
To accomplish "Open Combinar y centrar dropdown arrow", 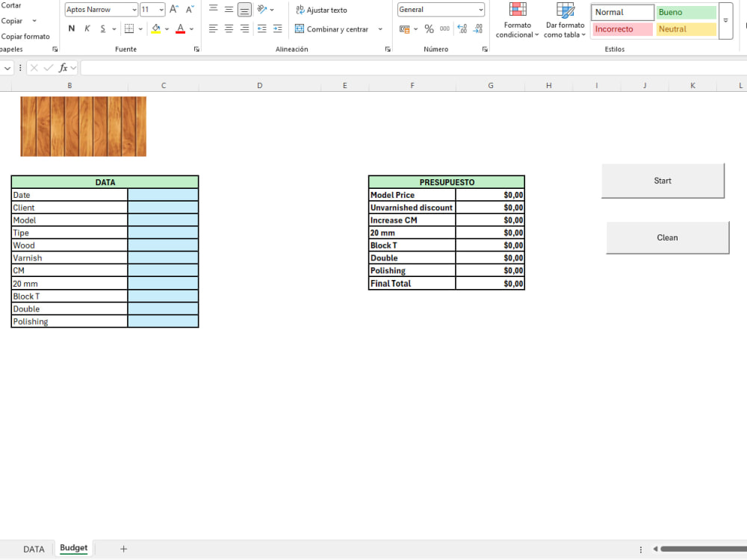I will click(380, 29).
